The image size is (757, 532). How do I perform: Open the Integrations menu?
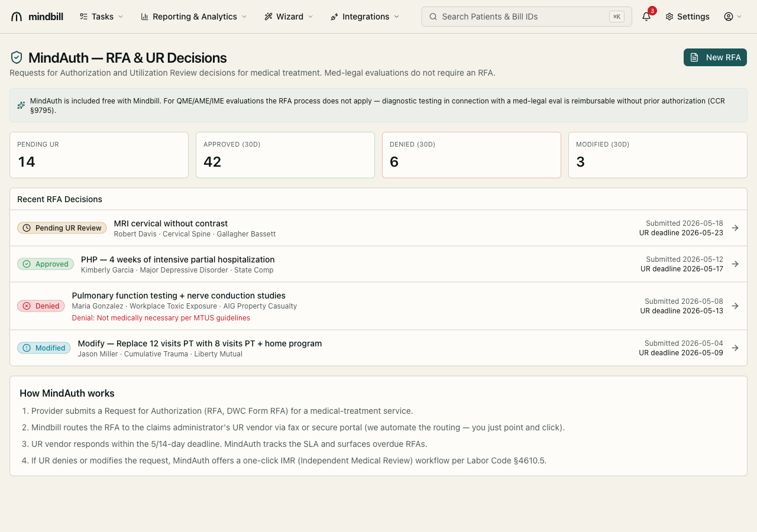point(365,17)
